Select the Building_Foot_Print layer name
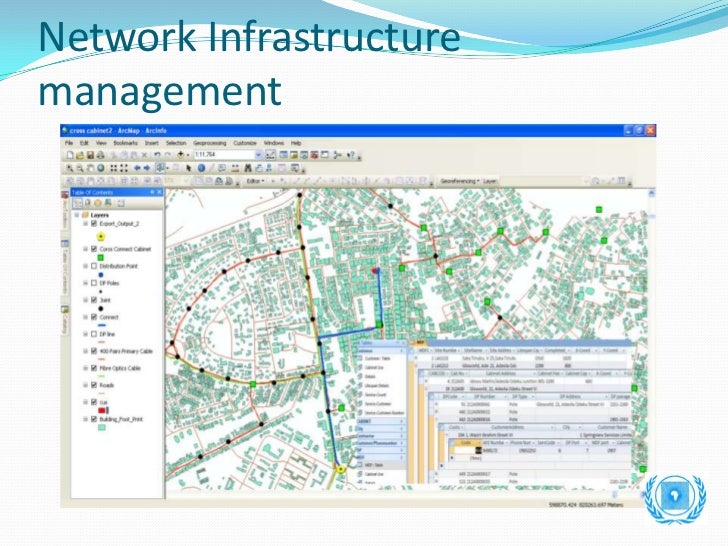 click(x=121, y=419)
